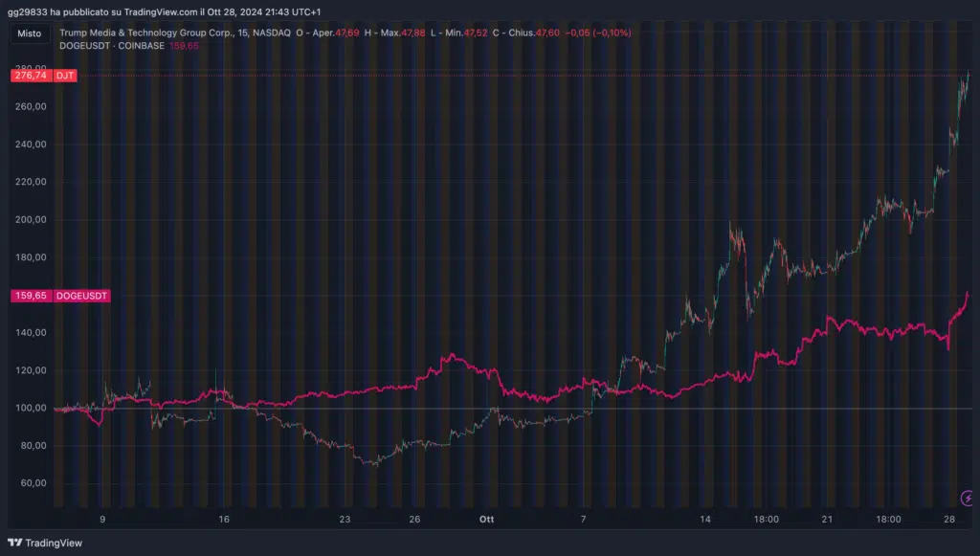This screenshot has height=556, width=980.
Task: Click the 240,00 price axis label
Action: 31,145
